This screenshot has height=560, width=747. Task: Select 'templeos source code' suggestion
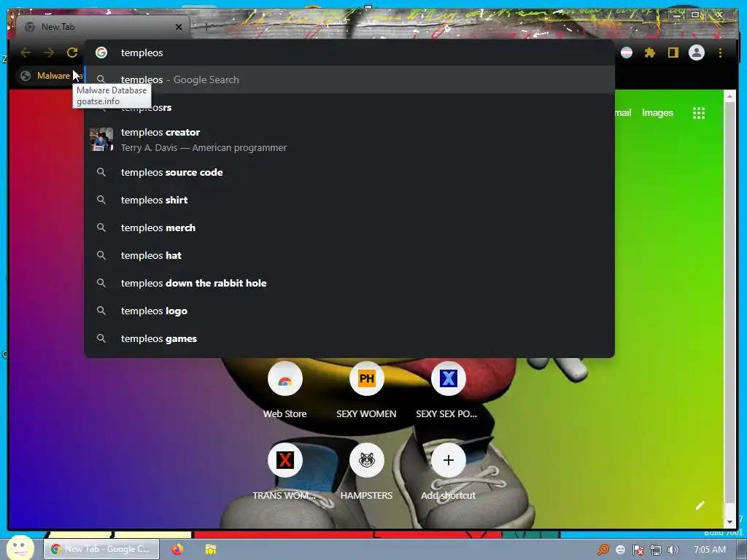click(x=349, y=172)
